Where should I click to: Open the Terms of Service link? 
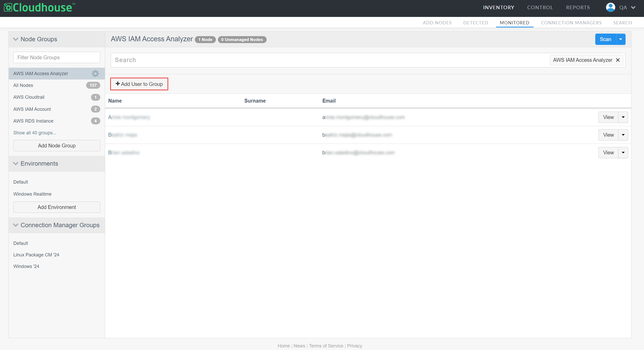pyautogui.click(x=326, y=346)
